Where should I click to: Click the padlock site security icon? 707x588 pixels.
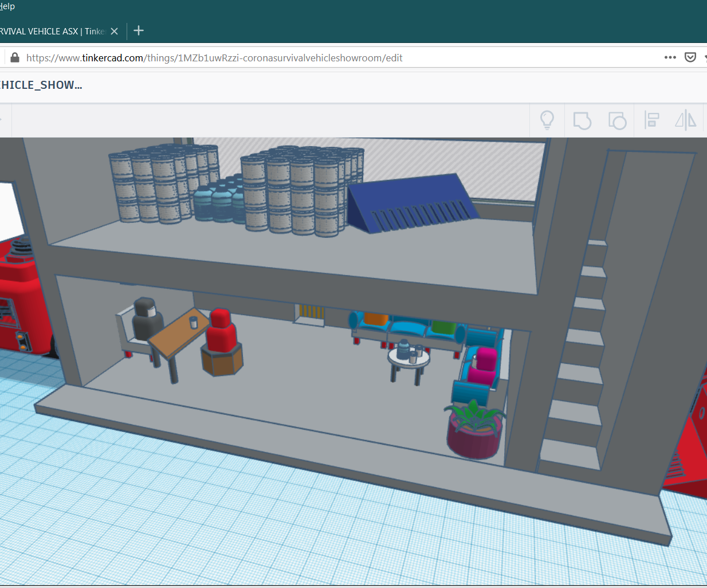[15, 58]
